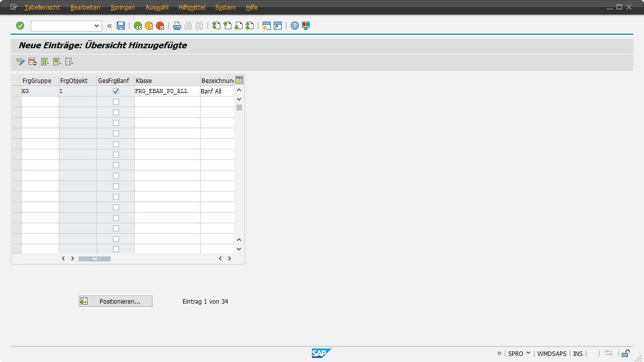Screen dimensions: 644x362
Task: Click the horizontal scrollbar thumb under table
Action: (x=94, y=258)
